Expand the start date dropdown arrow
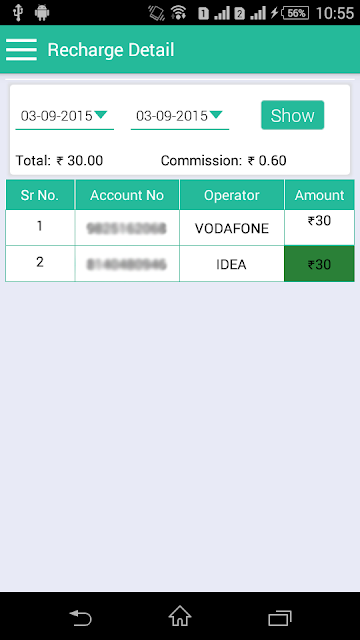 click(x=100, y=115)
